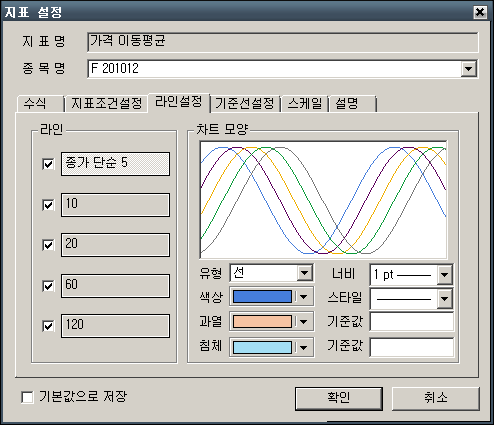Image resolution: width=494 pixels, height=425 pixels.
Task: Open the 기준선설정 tab
Action: (x=245, y=103)
